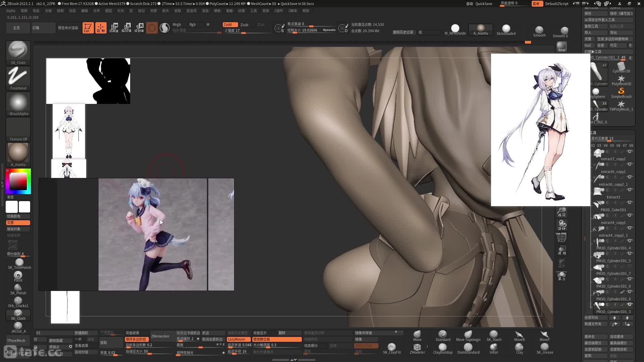This screenshot has width=644, height=362.
Task: Toggle visibility of PM3D_Cylinder3D1_3 subtool
Action: pyautogui.click(x=630, y=304)
